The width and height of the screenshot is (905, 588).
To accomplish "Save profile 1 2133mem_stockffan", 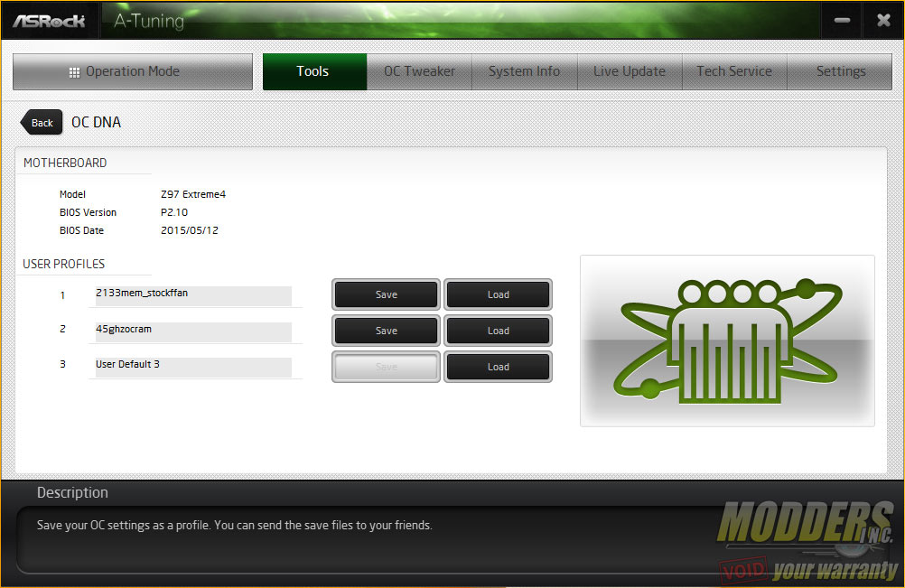I will coord(387,294).
